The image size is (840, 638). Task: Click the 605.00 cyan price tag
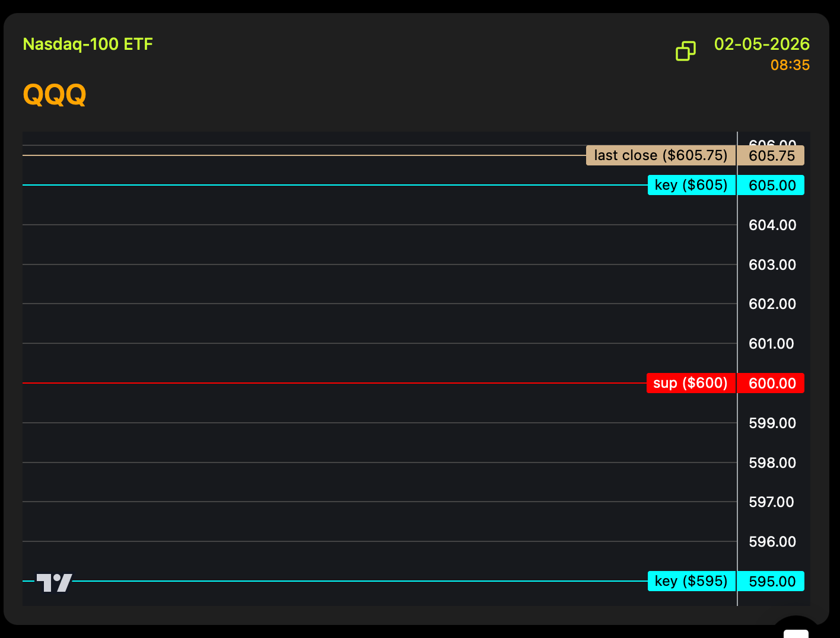tap(771, 185)
